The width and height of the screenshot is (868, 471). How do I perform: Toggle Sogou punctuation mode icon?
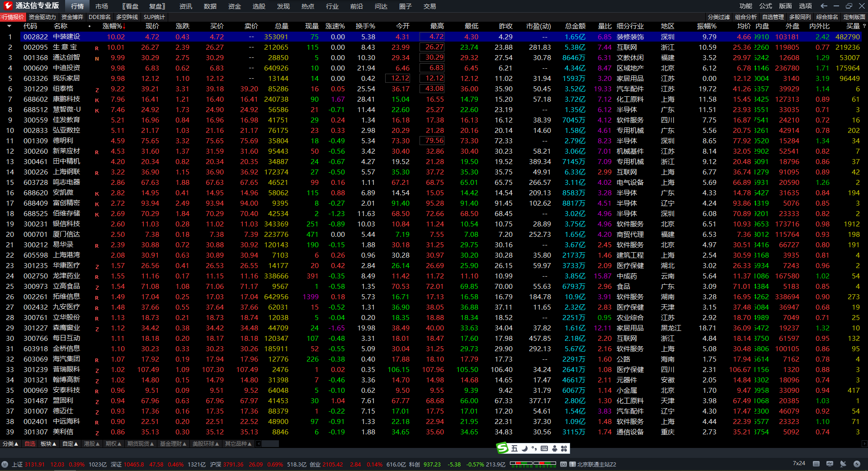[534, 448]
